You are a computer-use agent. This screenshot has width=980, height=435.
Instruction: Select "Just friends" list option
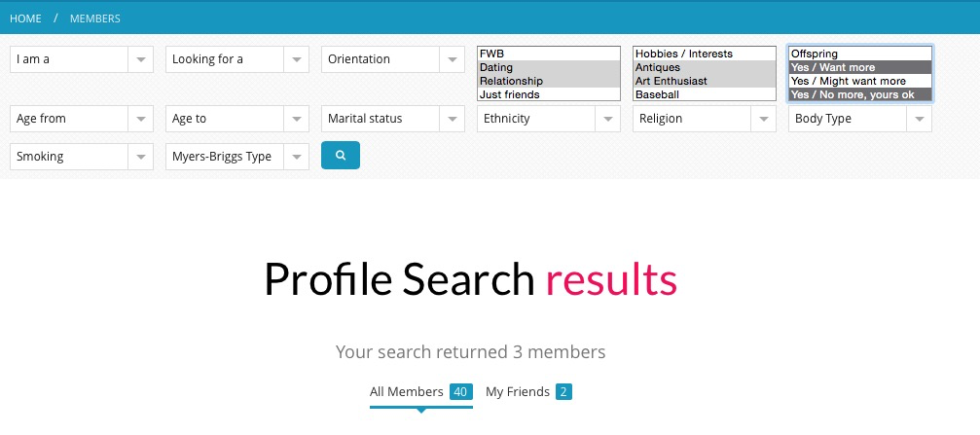tap(548, 94)
